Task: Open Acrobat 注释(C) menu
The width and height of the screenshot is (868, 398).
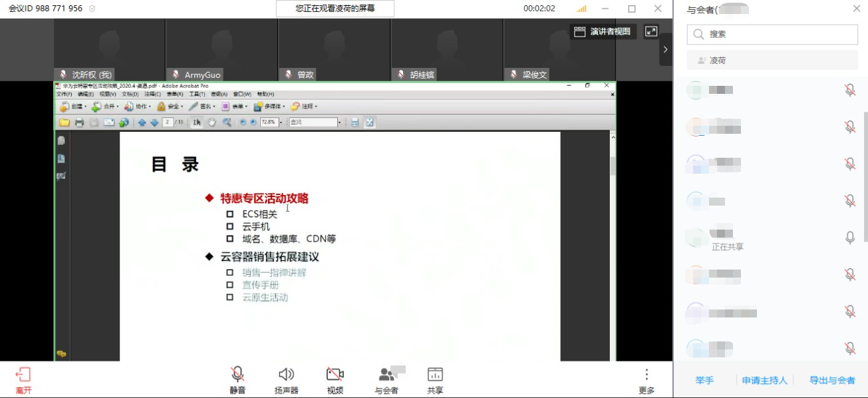Action: click(152, 95)
